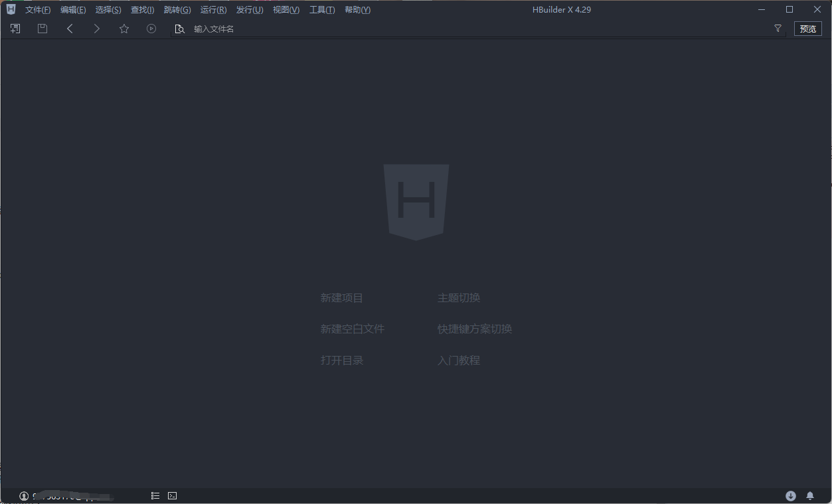Open the 主题切换 theme switch link

point(459,298)
